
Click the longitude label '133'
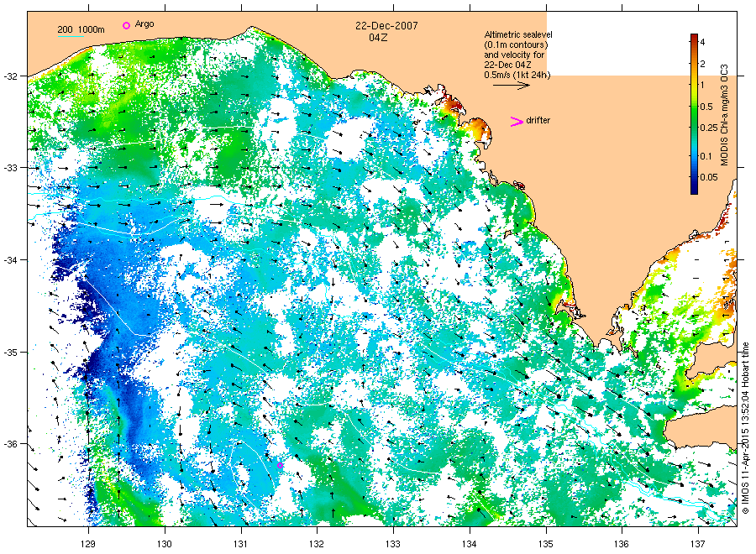pyautogui.click(x=393, y=545)
